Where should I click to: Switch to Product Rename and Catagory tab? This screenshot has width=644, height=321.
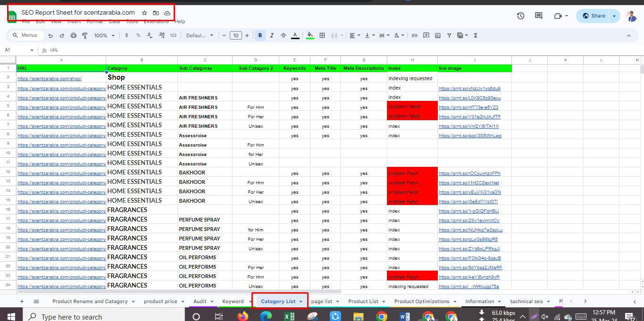tap(90, 301)
